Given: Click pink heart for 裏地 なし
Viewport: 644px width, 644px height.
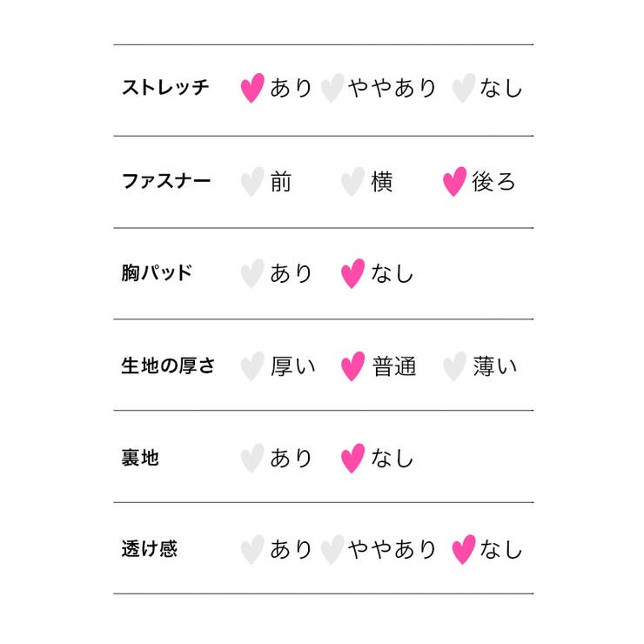Looking at the screenshot, I should [x=352, y=458].
